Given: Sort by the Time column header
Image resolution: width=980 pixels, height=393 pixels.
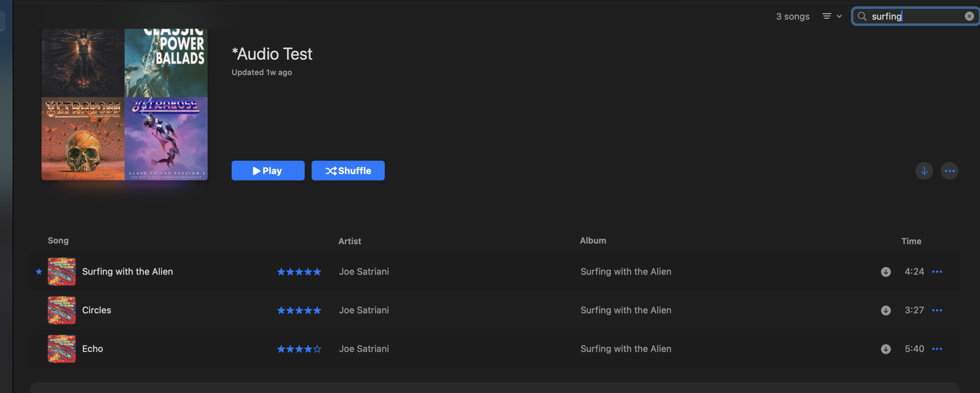Looking at the screenshot, I should pos(911,241).
